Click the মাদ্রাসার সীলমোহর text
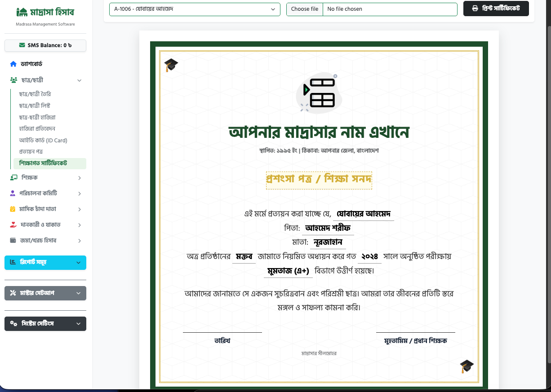Image resolution: width=551 pixels, height=392 pixels. coord(319,354)
